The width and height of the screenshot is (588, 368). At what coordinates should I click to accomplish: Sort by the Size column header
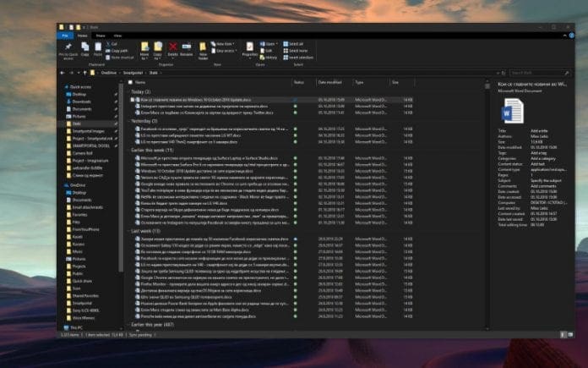[x=395, y=82]
